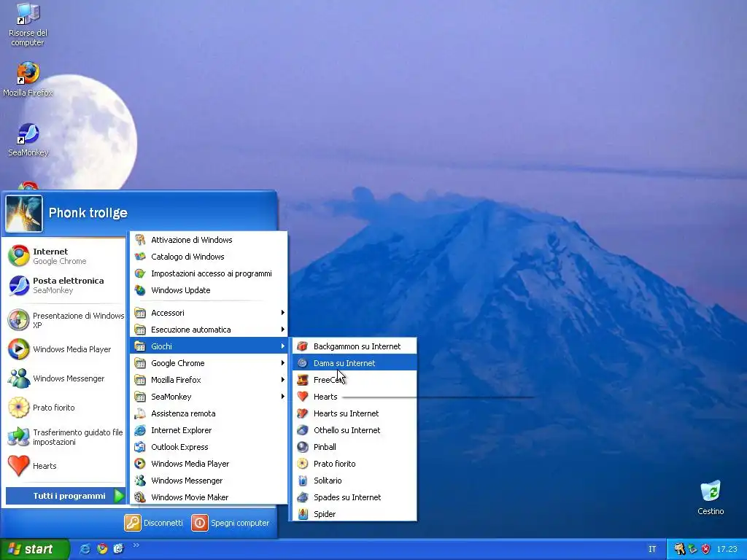Click Catalogo di Windows icon
The width and height of the screenshot is (747, 560).
pos(140,257)
